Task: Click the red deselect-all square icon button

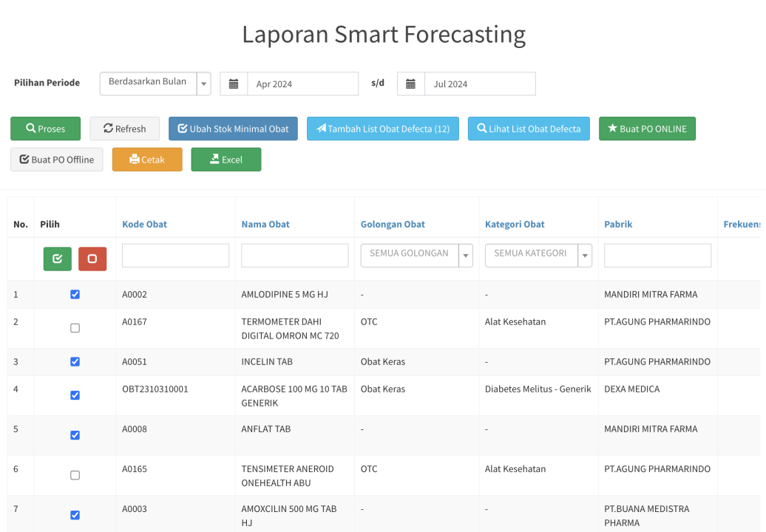Action: [x=92, y=259]
